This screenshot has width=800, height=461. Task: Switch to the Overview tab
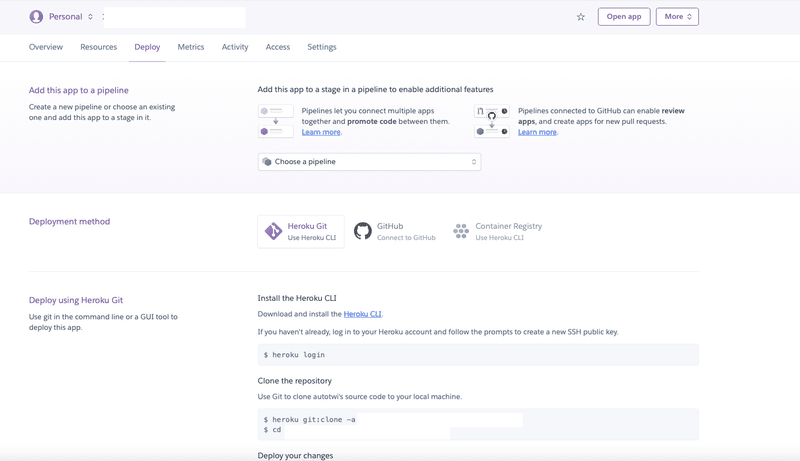point(46,47)
